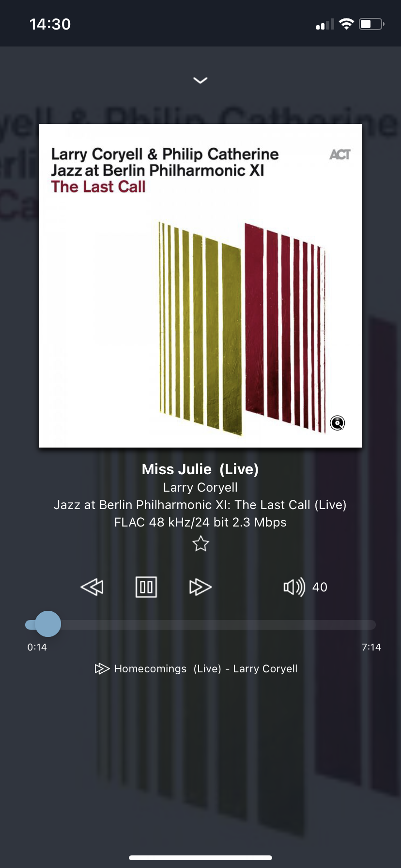Skip back to the previous track
401x868 pixels.
coord(92,587)
